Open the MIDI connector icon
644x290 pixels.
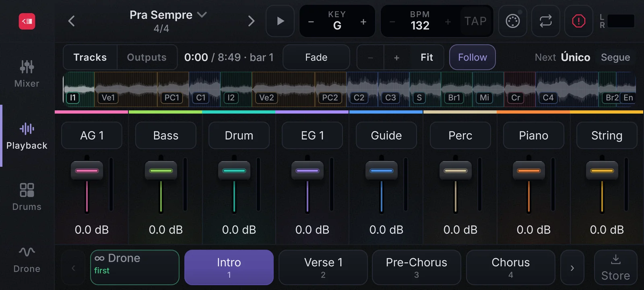(513, 21)
